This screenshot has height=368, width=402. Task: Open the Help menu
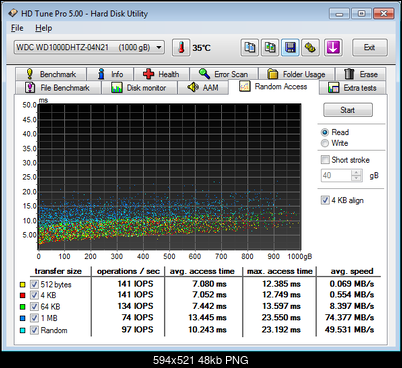point(44,28)
